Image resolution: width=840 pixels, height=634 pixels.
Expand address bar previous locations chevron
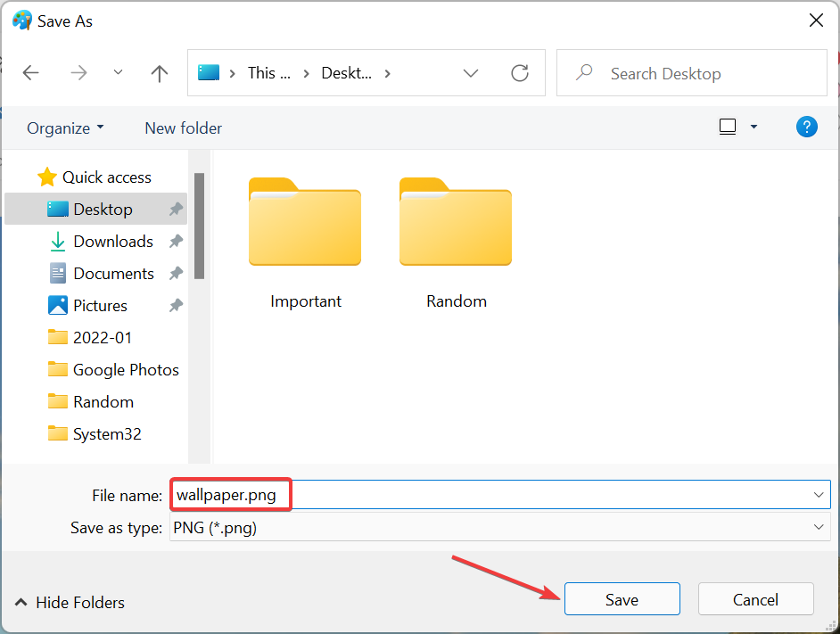(471, 73)
